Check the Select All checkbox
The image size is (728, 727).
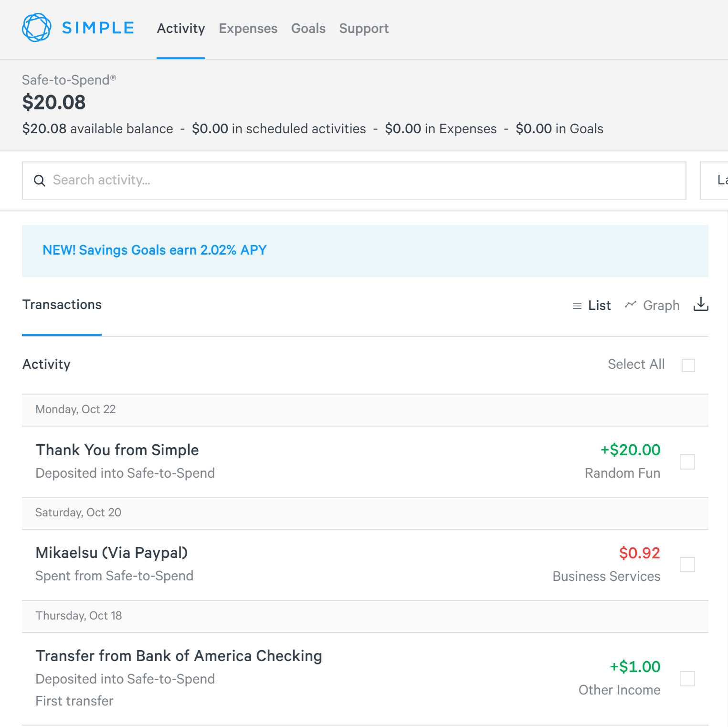[688, 365]
